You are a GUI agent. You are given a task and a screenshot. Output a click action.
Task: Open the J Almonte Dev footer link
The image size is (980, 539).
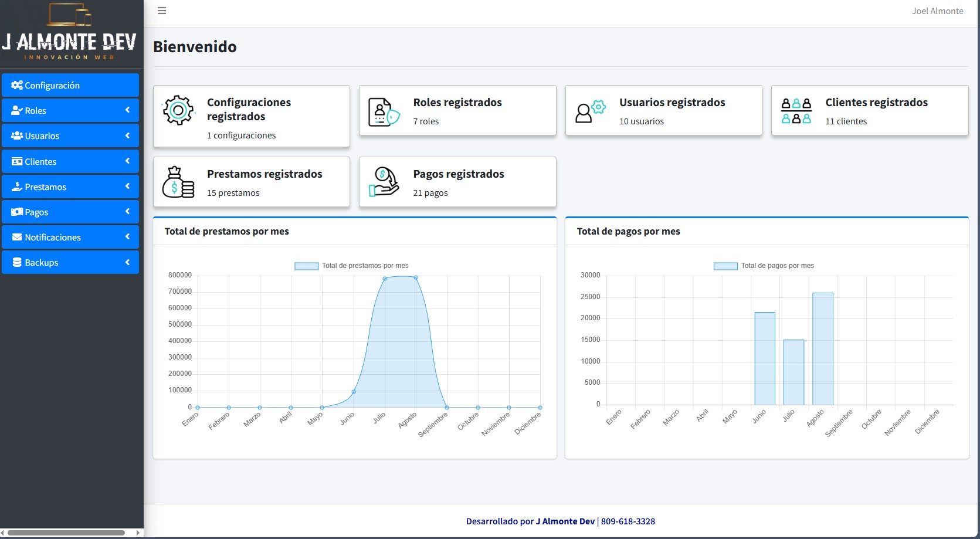click(565, 521)
